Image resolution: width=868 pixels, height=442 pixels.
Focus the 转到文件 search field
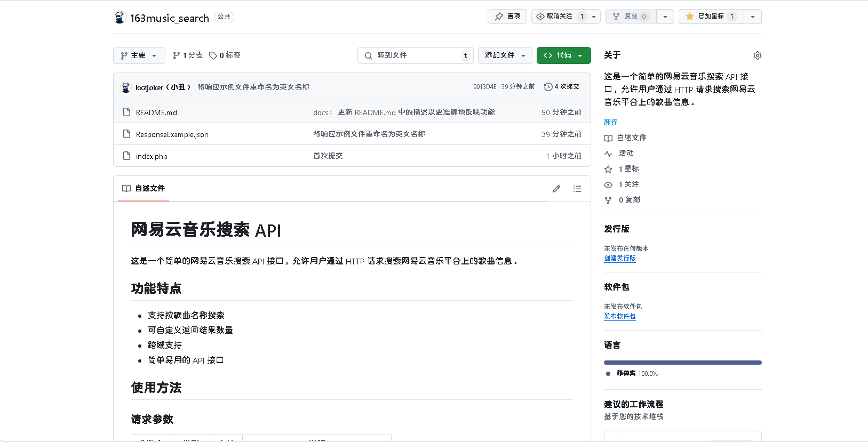coord(416,55)
